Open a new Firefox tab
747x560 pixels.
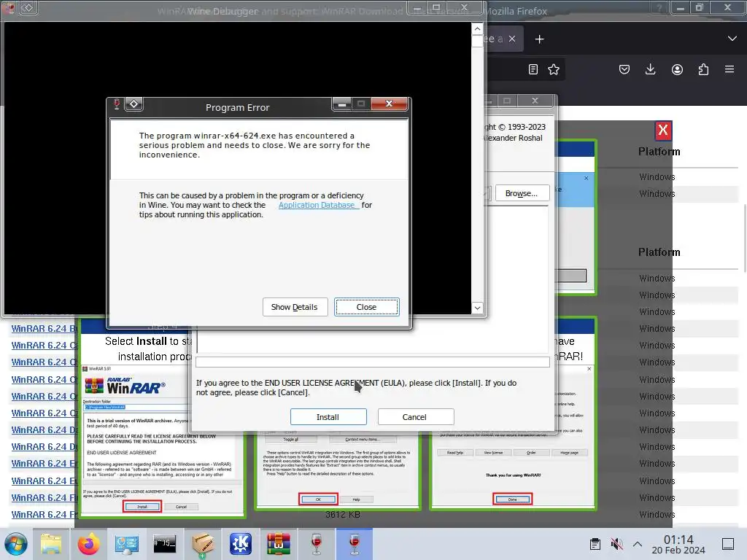click(539, 39)
